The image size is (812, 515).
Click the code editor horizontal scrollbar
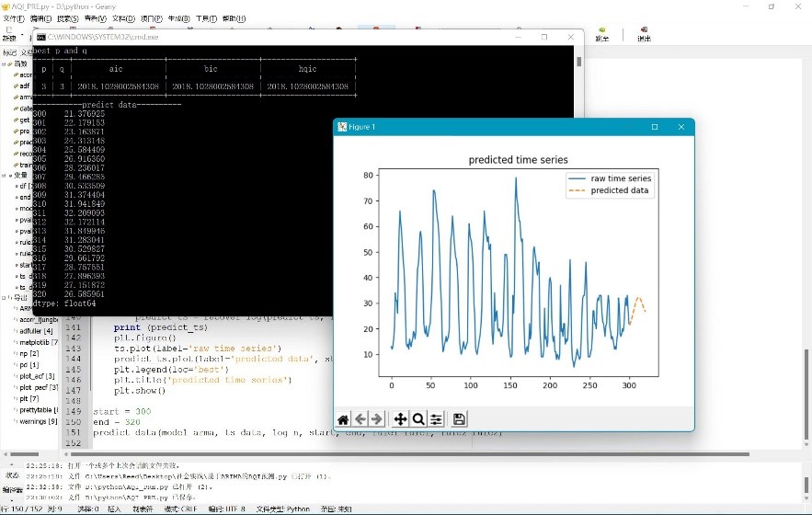tap(408, 454)
